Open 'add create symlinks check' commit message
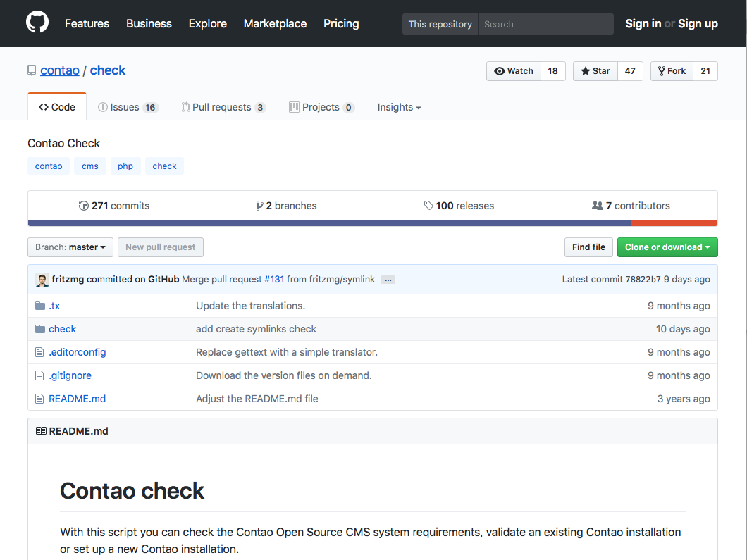This screenshot has width=747, height=560. pos(257,329)
